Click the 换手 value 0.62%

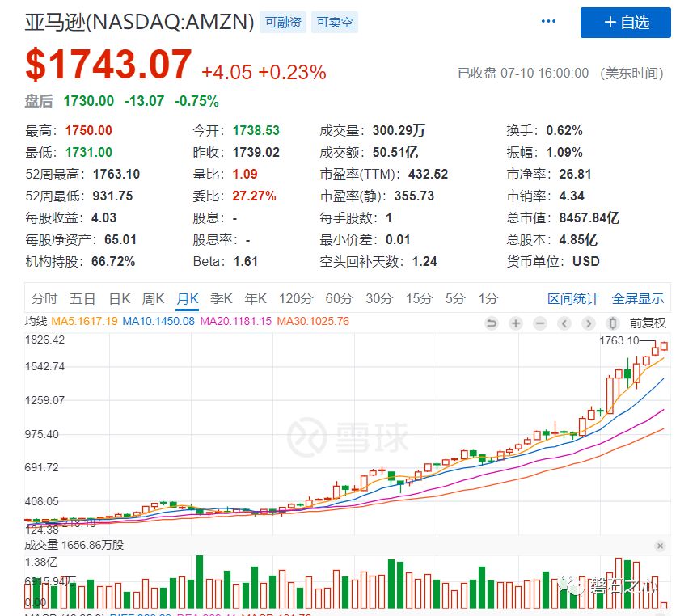click(x=564, y=130)
